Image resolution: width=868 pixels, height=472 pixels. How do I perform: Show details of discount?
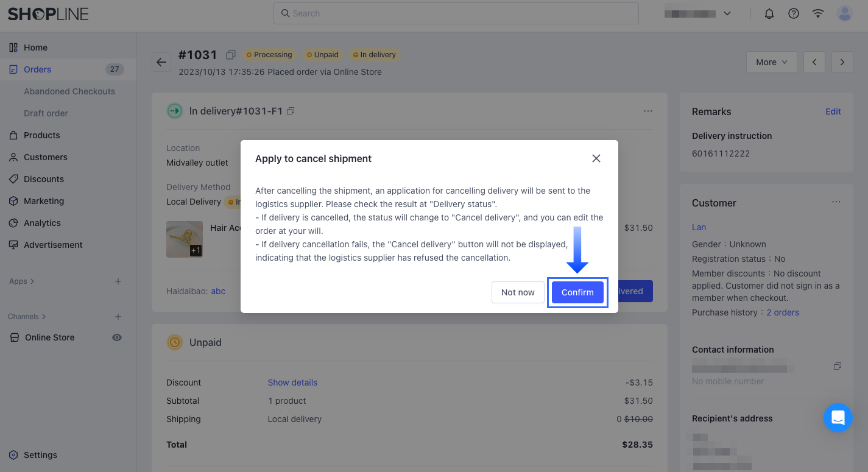(x=292, y=382)
